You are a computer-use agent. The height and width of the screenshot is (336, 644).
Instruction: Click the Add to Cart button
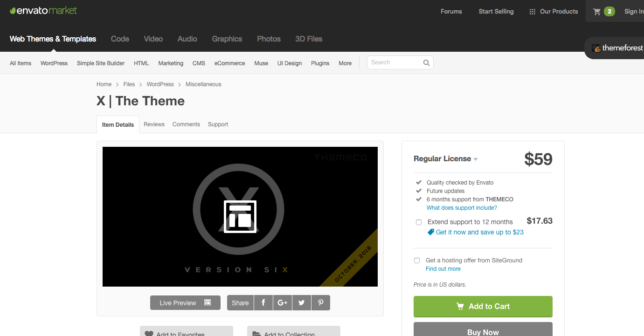483,306
